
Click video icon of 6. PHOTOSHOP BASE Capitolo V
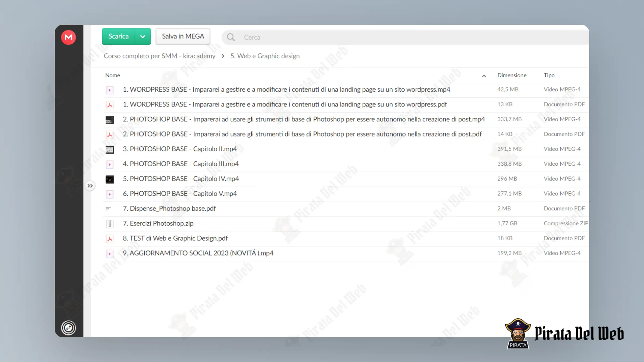coord(109,194)
